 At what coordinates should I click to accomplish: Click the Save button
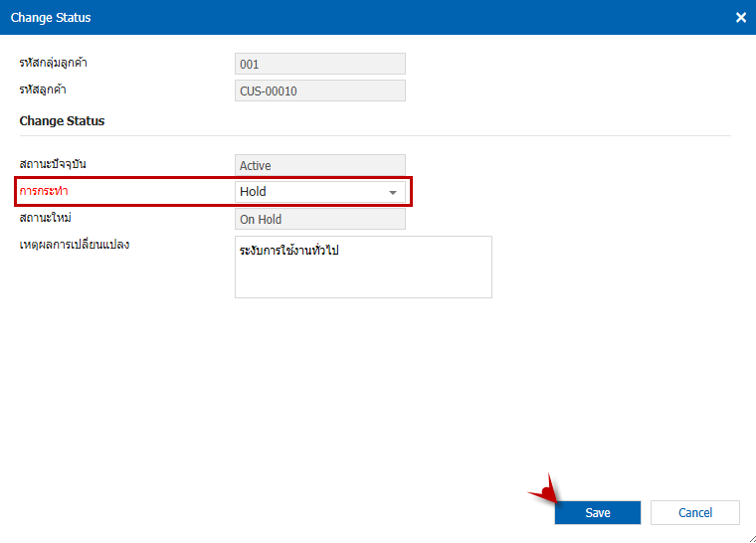tap(598, 512)
